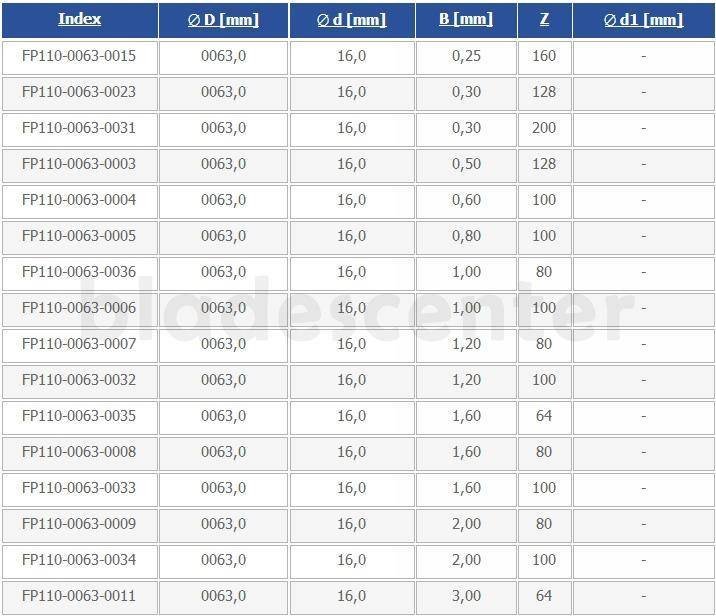Select index FP110-0063-0007
716x616 pixels.
pos(79,344)
